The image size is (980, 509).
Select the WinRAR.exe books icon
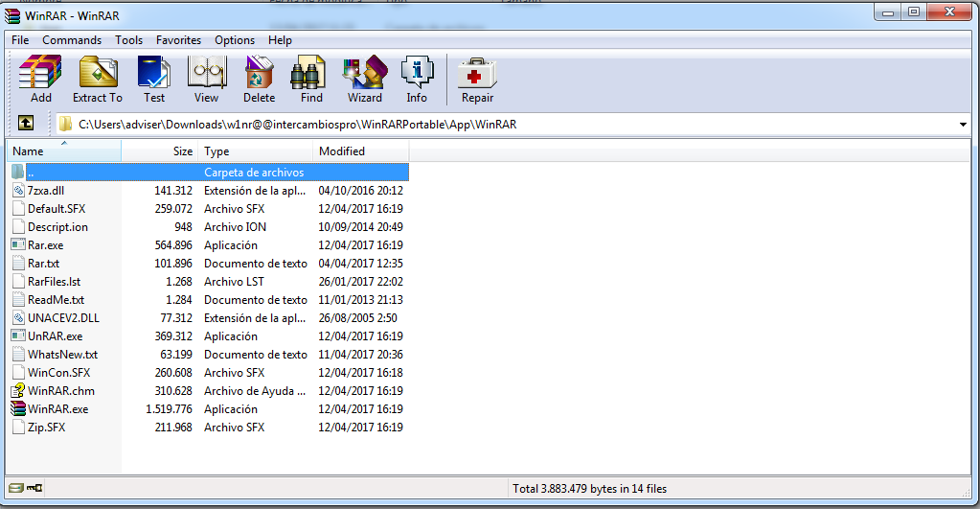(x=18, y=408)
